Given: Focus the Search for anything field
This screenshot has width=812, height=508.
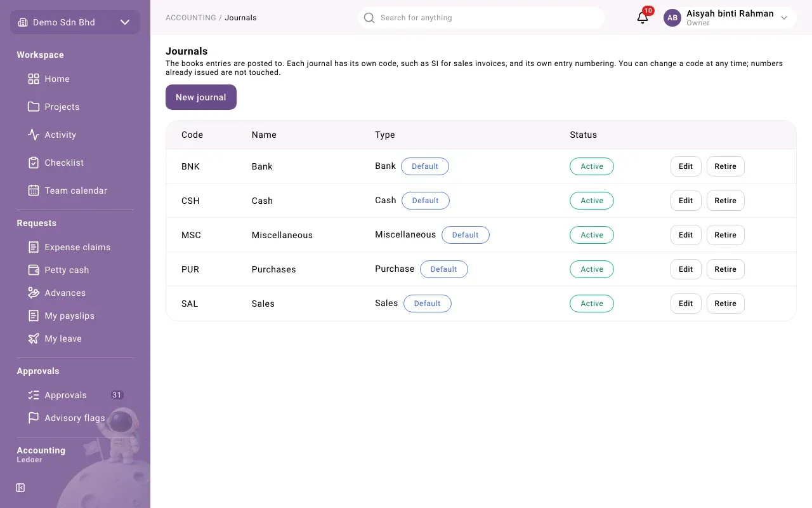Looking at the screenshot, I should click(x=481, y=18).
